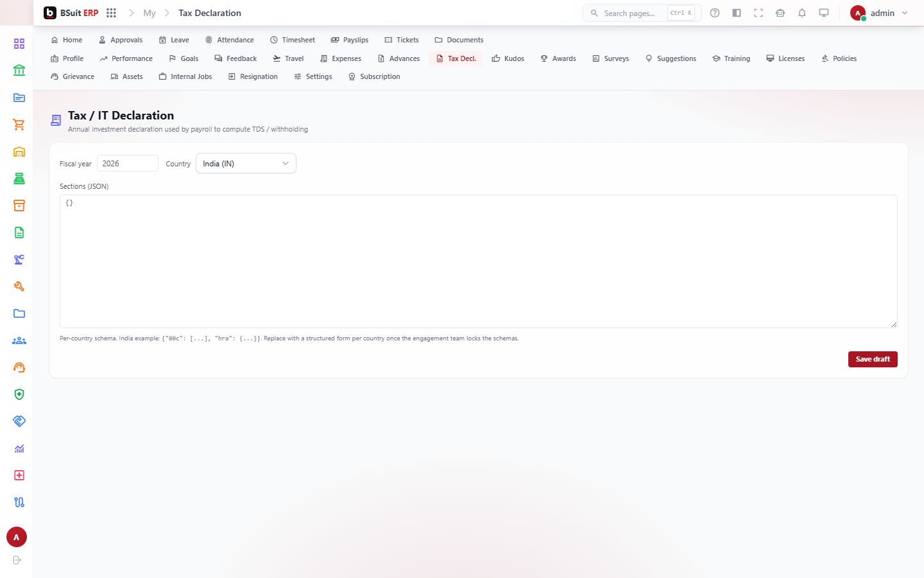This screenshot has height=578, width=924.
Task: Open the archive box sidebar icon
Action: point(19,206)
